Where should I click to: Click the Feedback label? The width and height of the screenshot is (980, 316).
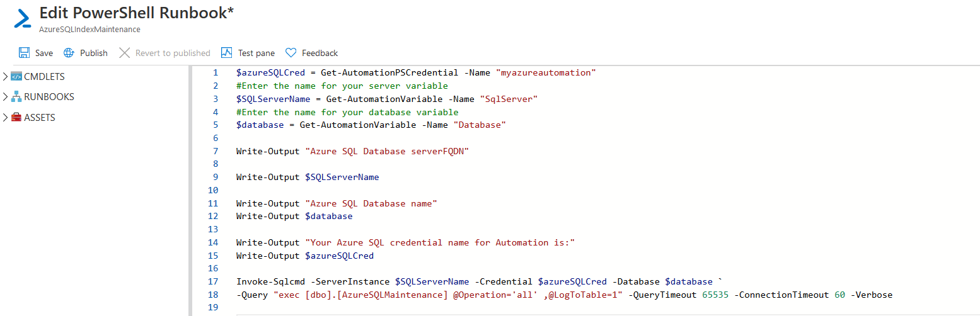(320, 53)
